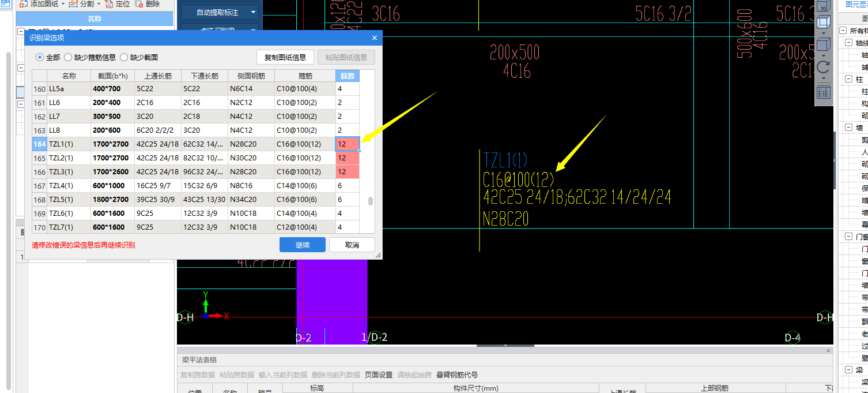Click 页面设置 in beam table toolbar
Image resolution: width=868 pixels, height=393 pixels.
[379, 375]
